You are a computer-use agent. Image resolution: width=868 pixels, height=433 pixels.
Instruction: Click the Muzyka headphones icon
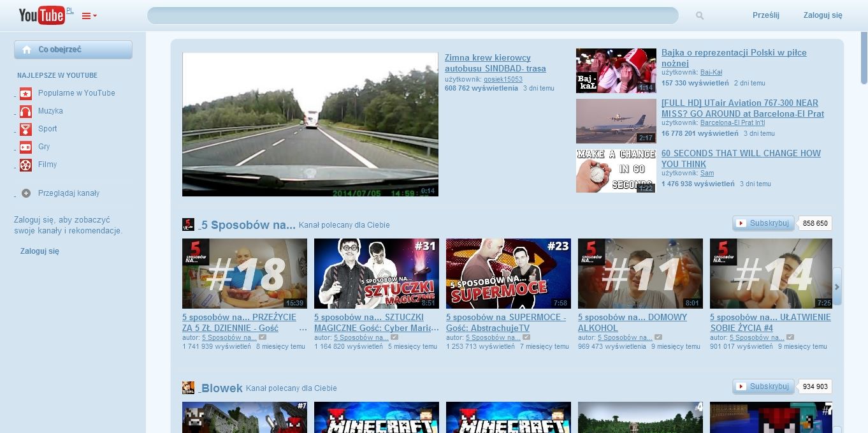25,111
